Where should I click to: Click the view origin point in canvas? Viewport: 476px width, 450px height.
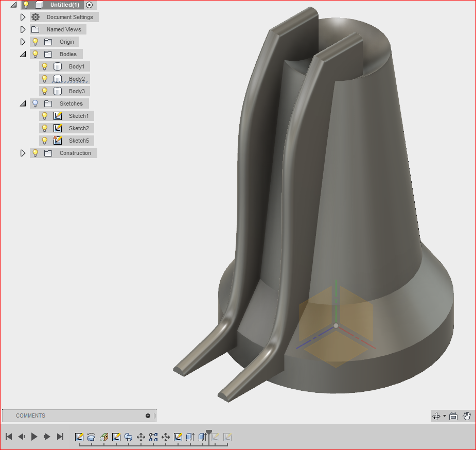click(336, 325)
